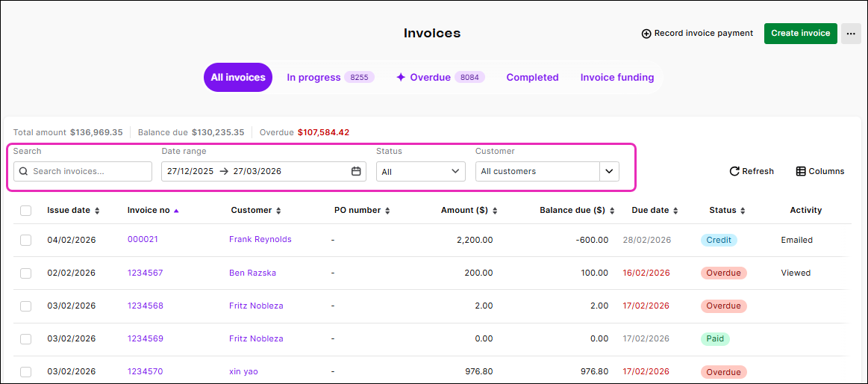The image size is (868, 384).
Task: Click the Date range picker field
Action: (263, 171)
